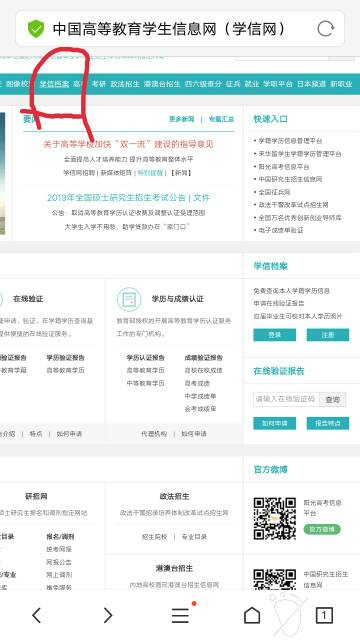Screen dimensions: 360x640
Task: Open 2019年全国硕士研究生招生考试公告 link
Action: (116, 198)
